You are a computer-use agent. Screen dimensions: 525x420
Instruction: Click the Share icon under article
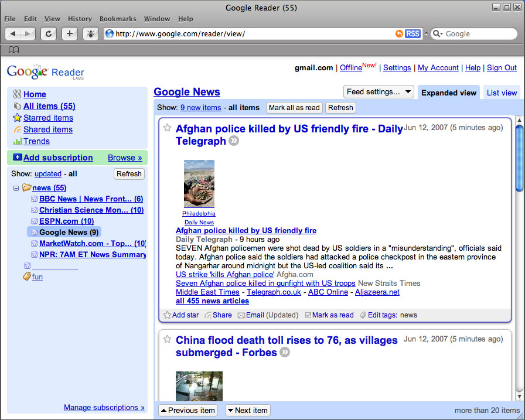(x=208, y=315)
